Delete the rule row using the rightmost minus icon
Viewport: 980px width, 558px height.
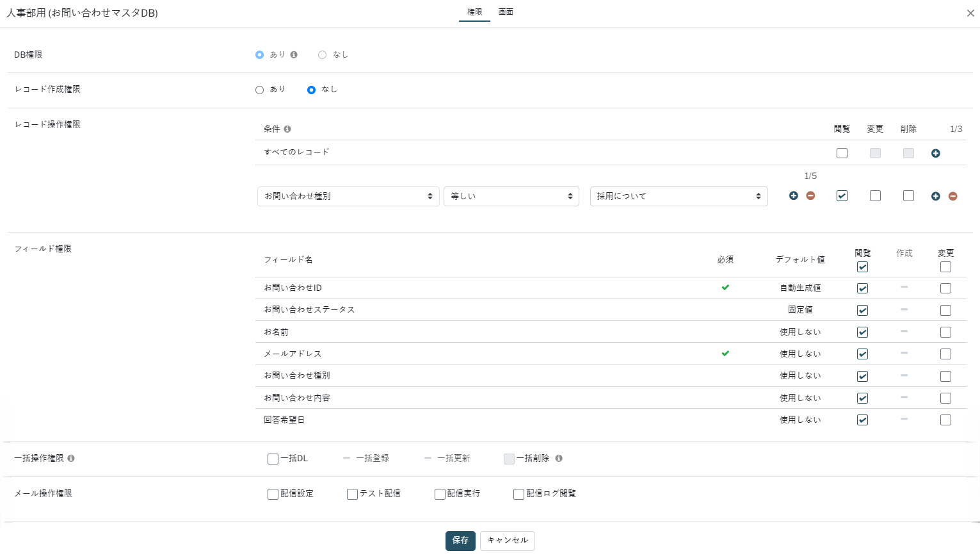[952, 197]
